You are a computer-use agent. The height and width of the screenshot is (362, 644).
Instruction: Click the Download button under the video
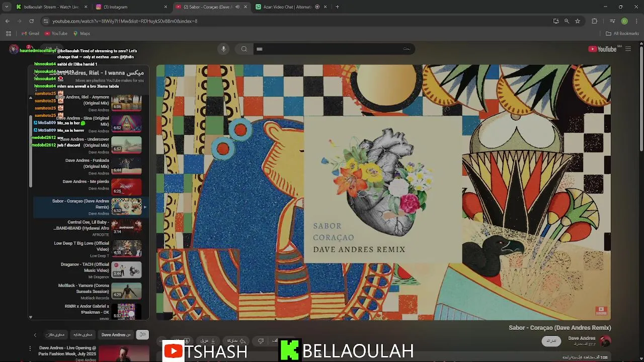coord(207,341)
